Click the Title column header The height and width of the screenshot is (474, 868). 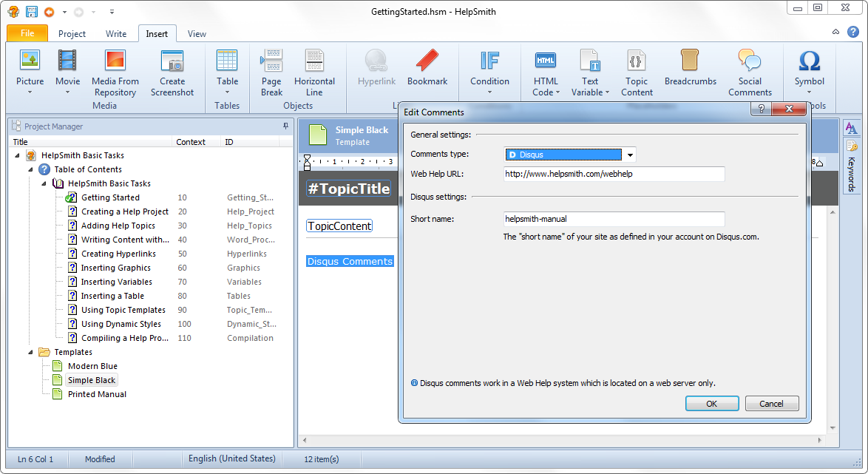(90, 142)
